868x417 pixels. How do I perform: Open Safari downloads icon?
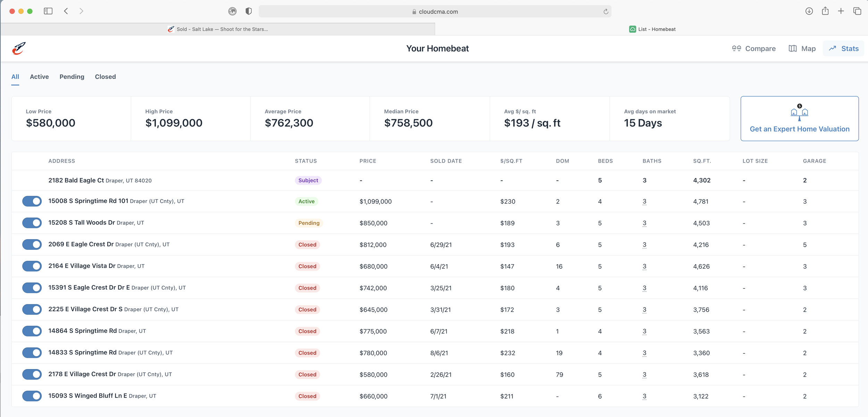[x=809, y=11]
